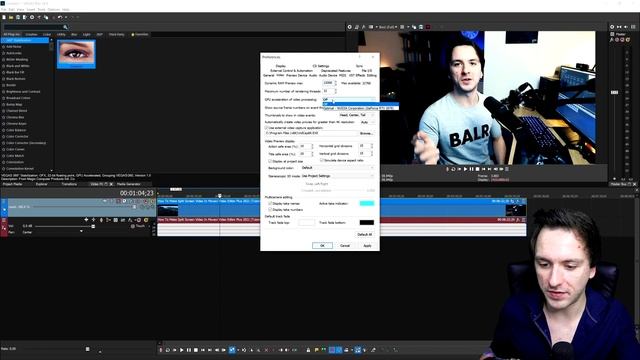640x360 pixels.
Task: Click the Dynamic RAM Preview max field
Action: tap(328, 83)
